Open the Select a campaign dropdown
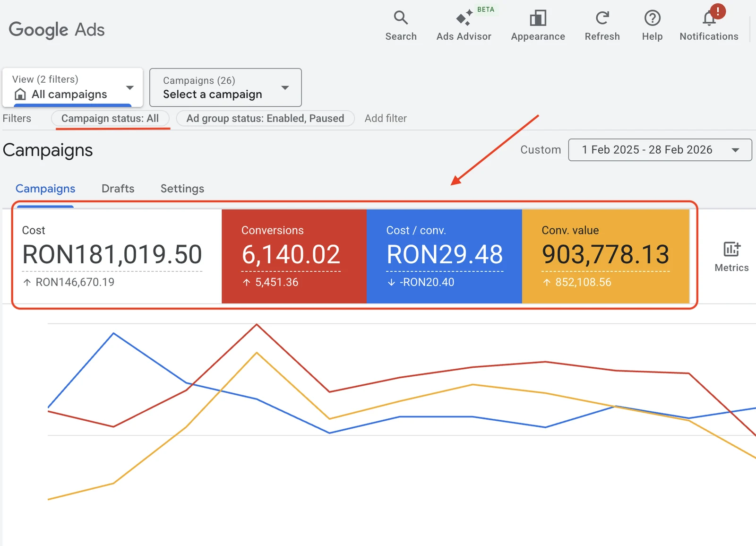The height and width of the screenshot is (546, 756). tap(225, 87)
